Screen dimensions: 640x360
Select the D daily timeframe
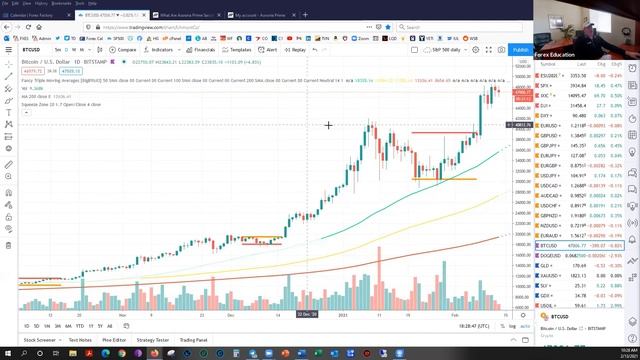tap(66, 50)
